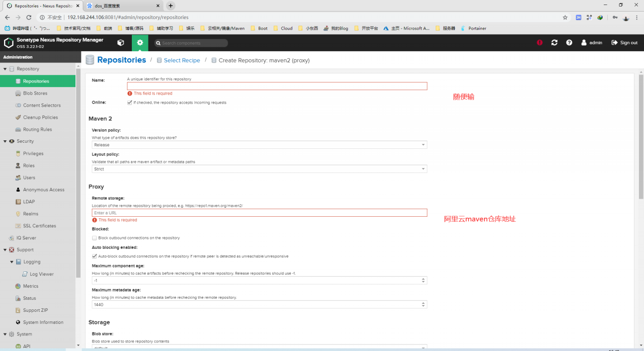
Task: Click the SSL Certificates sidebar icon
Action: 18,226
